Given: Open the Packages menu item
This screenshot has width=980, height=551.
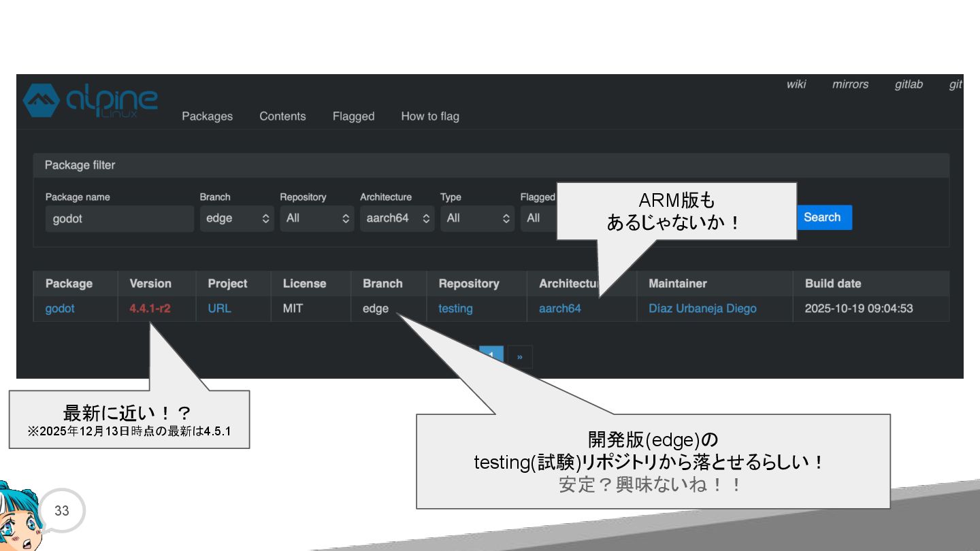Looking at the screenshot, I should (x=207, y=116).
